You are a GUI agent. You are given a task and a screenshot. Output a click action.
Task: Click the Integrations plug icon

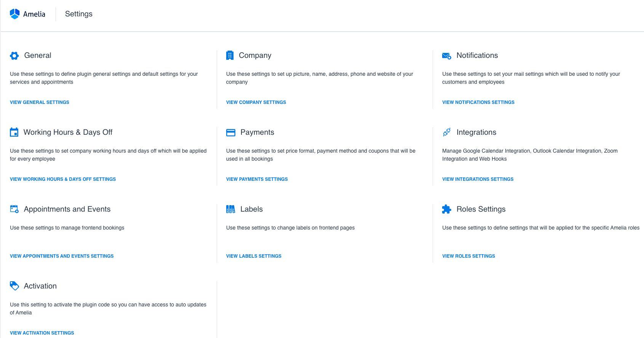(447, 132)
